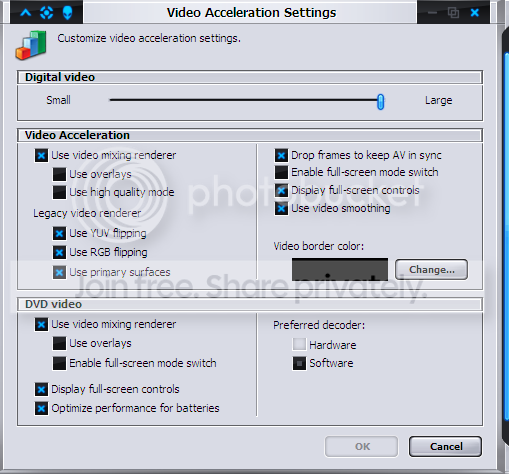
Task: Click the Large label of the slider
Action: point(439,100)
